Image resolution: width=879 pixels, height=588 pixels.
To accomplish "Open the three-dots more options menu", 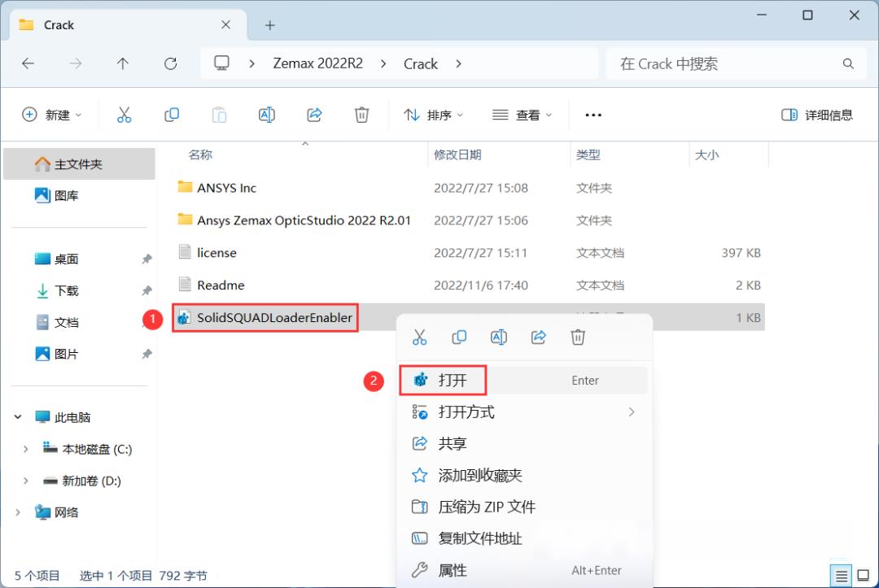I will (593, 115).
